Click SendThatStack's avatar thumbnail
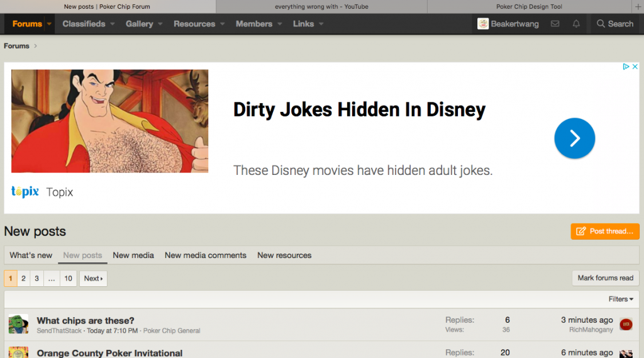This screenshot has width=644, height=358. (18, 325)
